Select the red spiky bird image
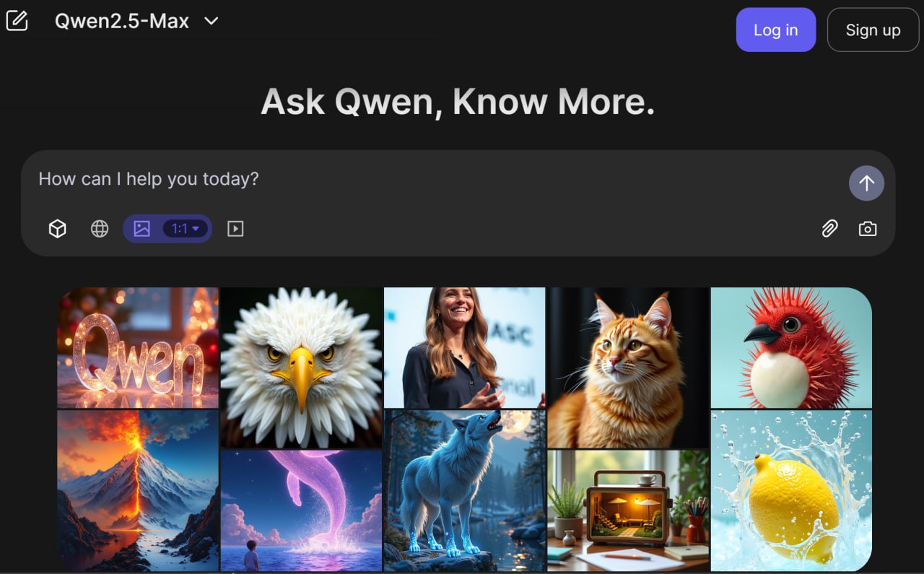Viewport: 924px width, 574px height. [791, 347]
